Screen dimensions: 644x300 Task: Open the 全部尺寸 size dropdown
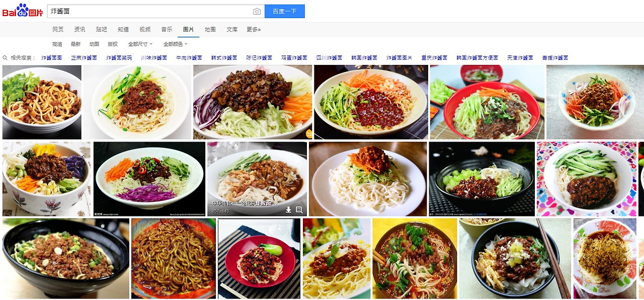click(140, 44)
